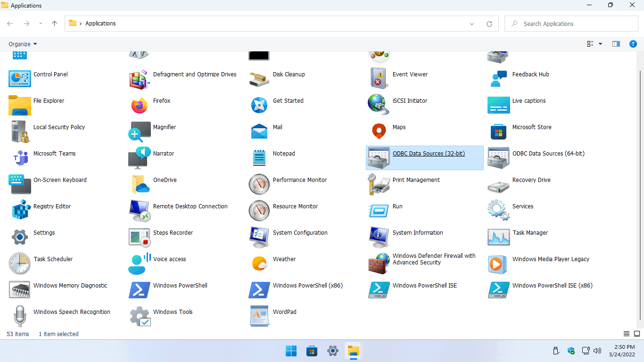Viewport: 644px width, 362px height.
Task: Select the Registry Editor icon
Action: (20, 211)
